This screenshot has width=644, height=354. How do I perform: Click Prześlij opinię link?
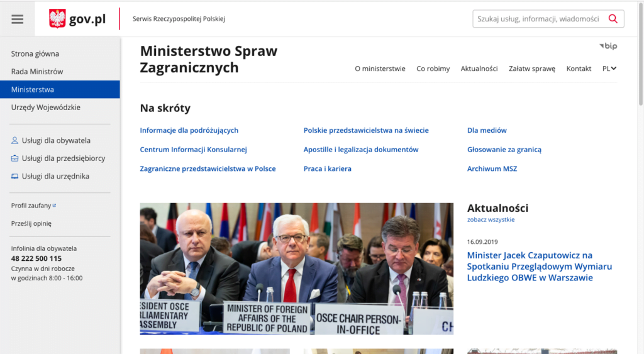(31, 223)
